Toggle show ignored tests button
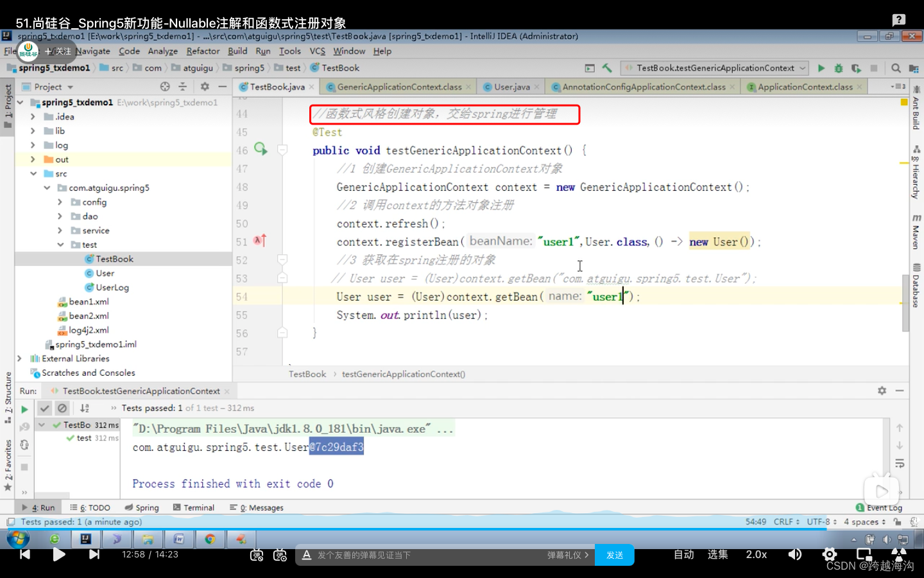Screen dimensions: 924x578 click(62, 408)
